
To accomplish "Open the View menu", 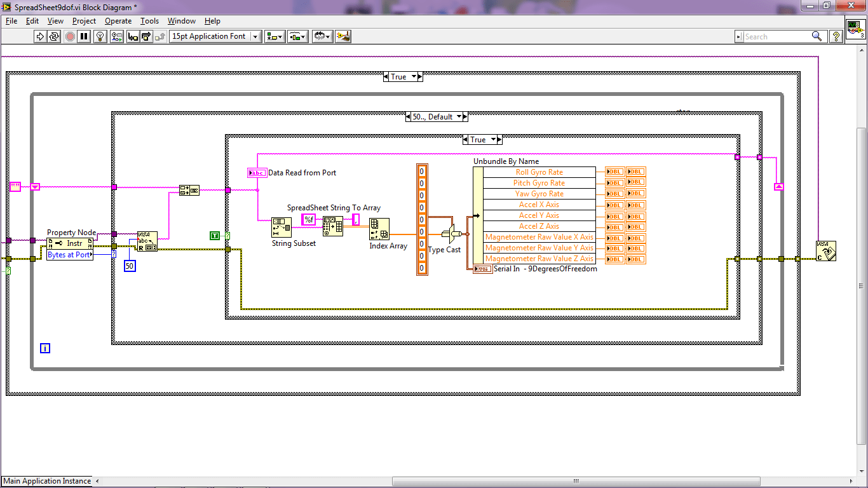I will 55,21.
